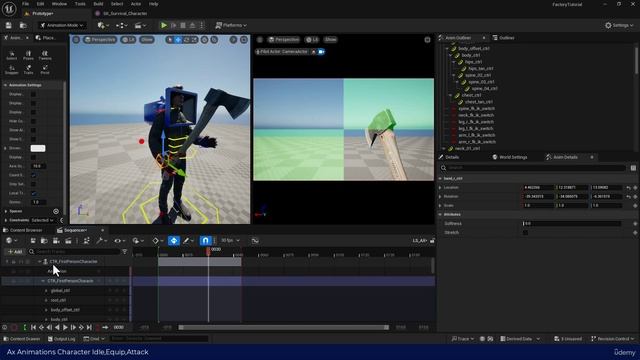This screenshot has height=360, width=640.
Task: Maximize the left viewport with corner icon
Action: [x=244, y=40]
